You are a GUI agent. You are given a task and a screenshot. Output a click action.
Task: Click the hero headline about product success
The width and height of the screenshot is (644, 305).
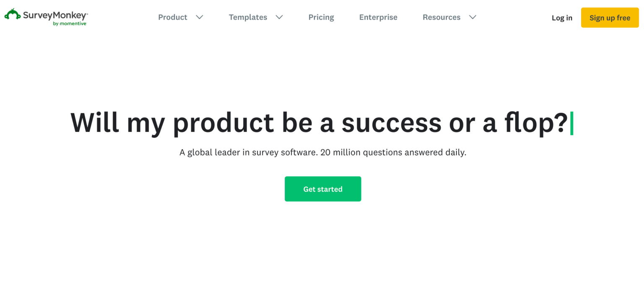point(322,122)
